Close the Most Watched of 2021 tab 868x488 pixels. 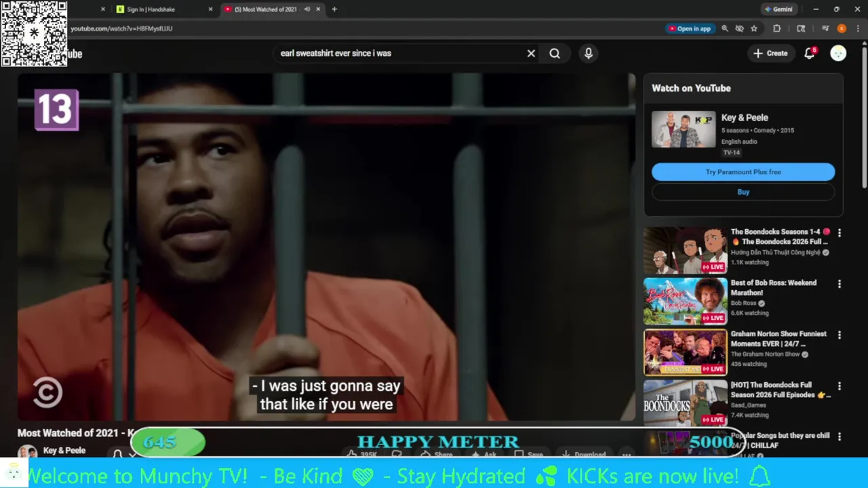[318, 9]
